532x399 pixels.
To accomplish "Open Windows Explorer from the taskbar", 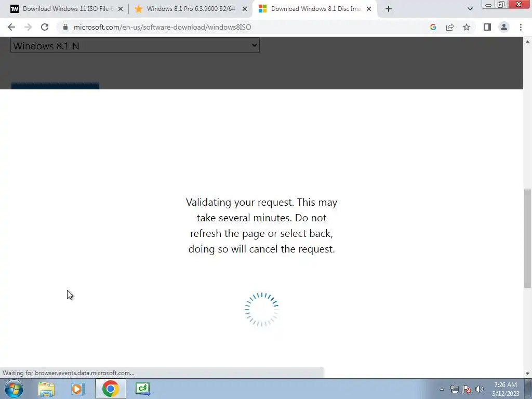I will [x=46, y=389].
